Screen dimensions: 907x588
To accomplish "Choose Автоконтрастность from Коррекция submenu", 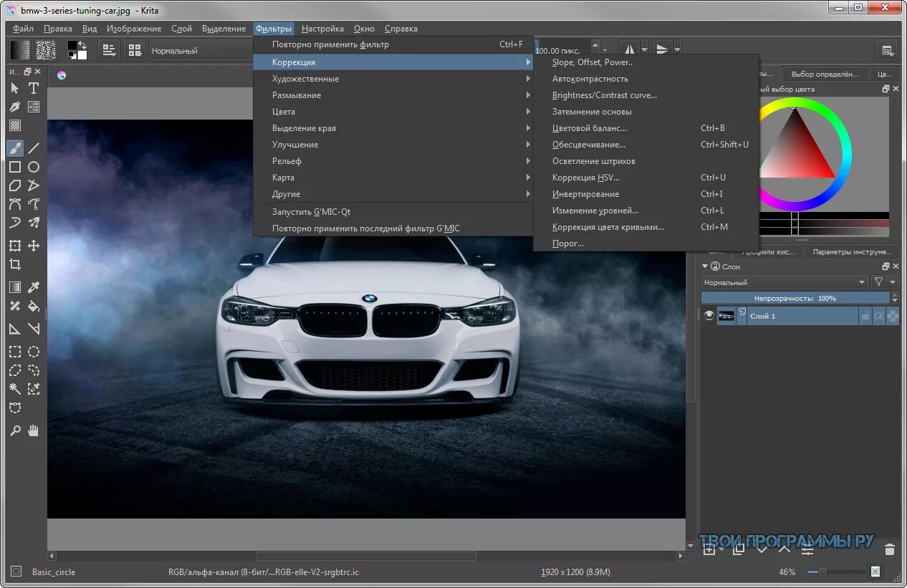I will (646, 79).
